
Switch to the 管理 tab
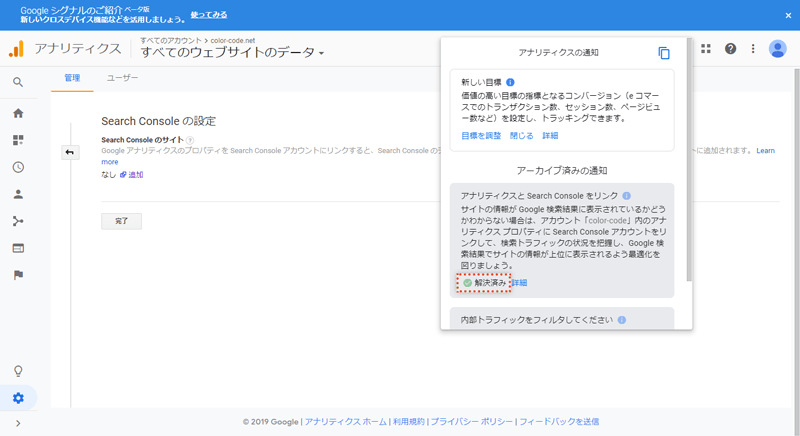[x=72, y=78]
